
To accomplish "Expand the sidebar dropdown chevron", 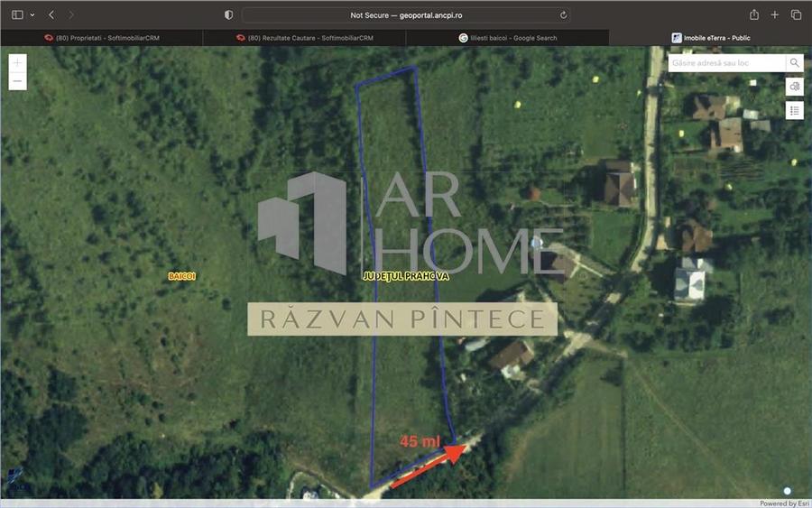I will tap(32, 15).
